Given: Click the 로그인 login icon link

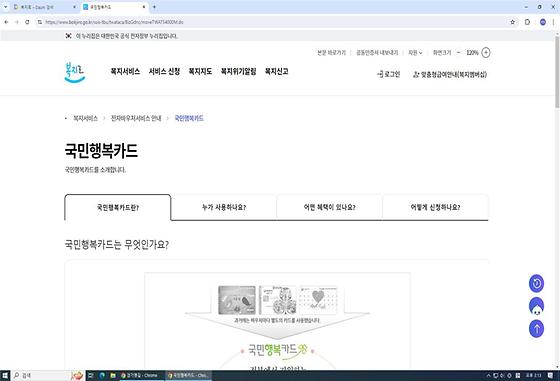Looking at the screenshot, I should pyautogui.click(x=389, y=74).
